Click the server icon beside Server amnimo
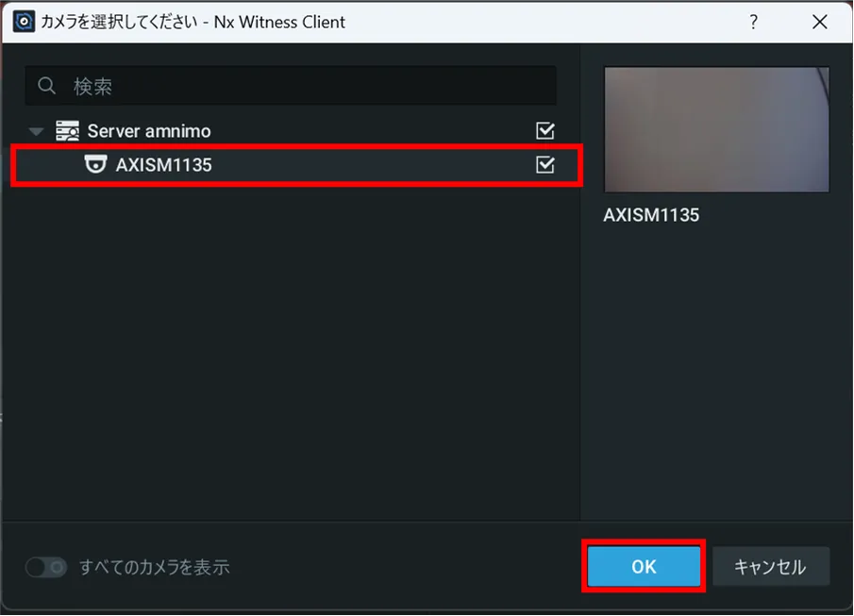854x616 pixels. [68, 131]
